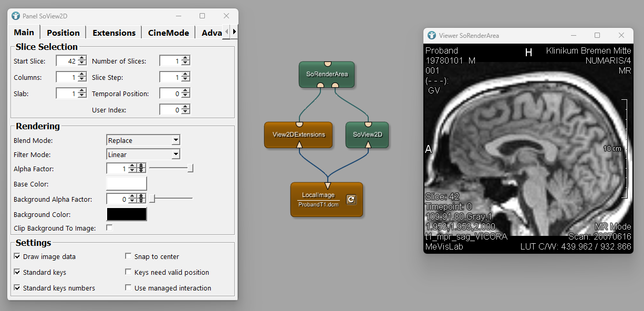Click the left tab scroll arrow
This screenshot has height=311, width=644.
pyautogui.click(x=226, y=32)
